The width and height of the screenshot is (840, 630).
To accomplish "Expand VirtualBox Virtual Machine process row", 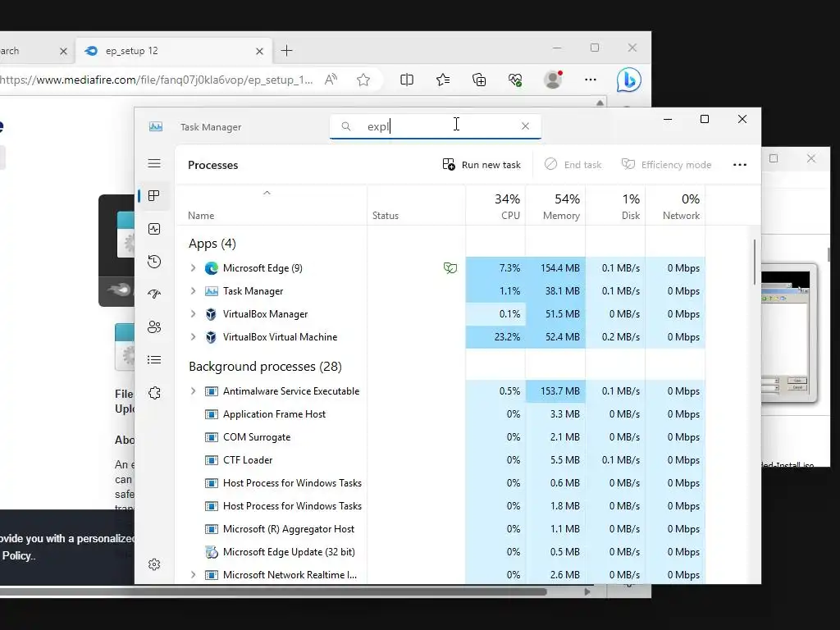I will 193,337.
